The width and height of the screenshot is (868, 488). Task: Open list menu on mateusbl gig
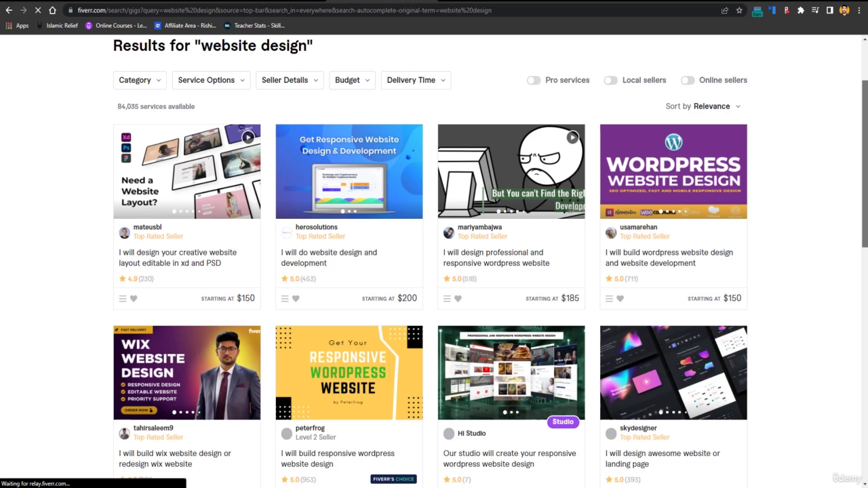[123, 298]
